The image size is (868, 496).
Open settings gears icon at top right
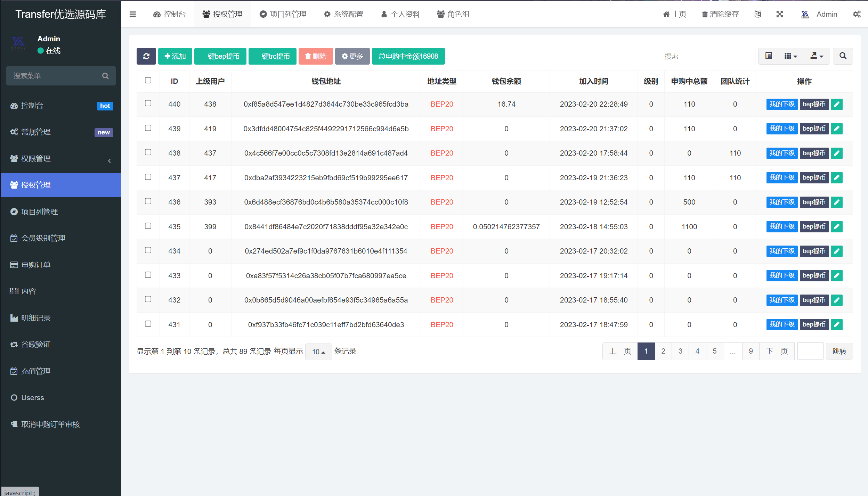click(x=857, y=14)
